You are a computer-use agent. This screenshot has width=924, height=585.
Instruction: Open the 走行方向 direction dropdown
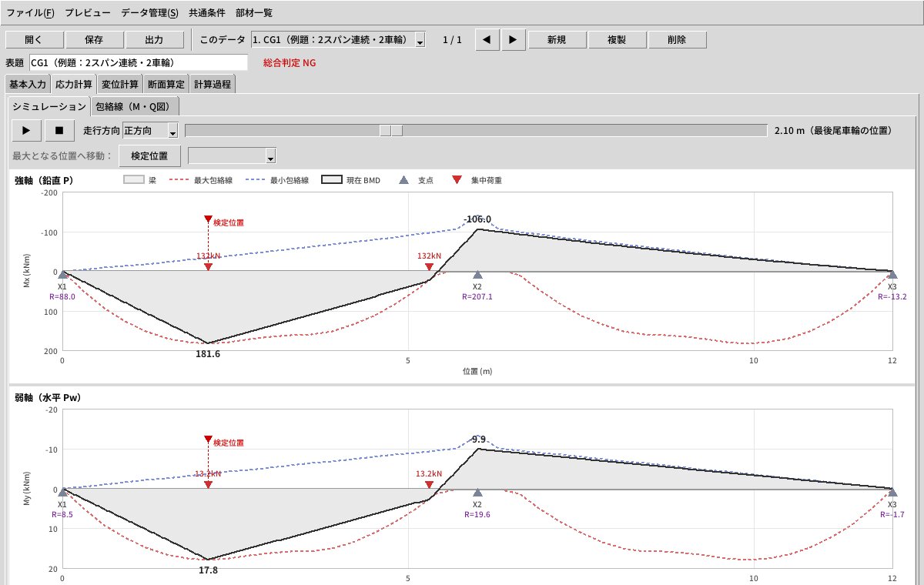151,131
